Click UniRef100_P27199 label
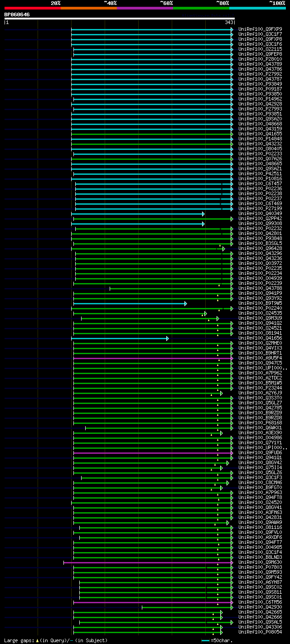Image resolution: width=290 pixels, height=644 pixels. click(x=260, y=209)
